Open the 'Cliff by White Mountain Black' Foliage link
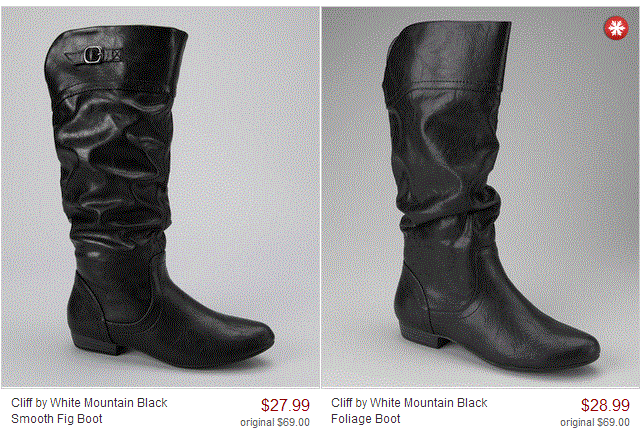The width and height of the screenshot is (642, 443). (x=409, y=403)
